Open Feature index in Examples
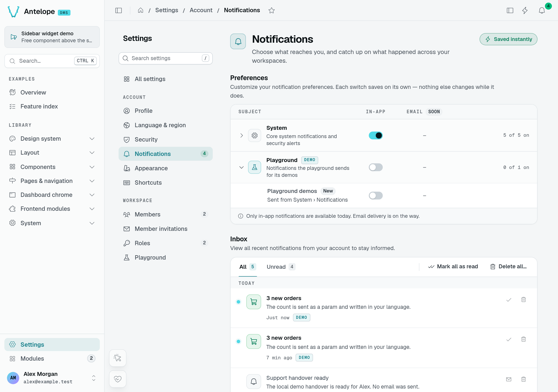 [x=52, y=106]
